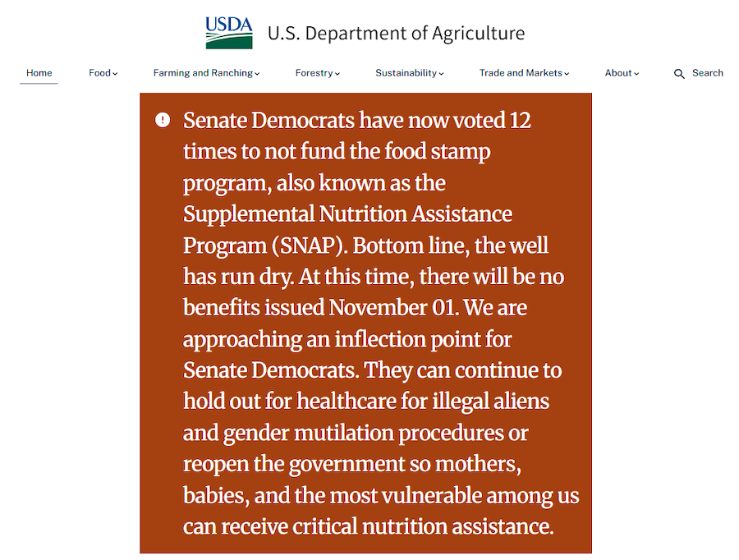Open the About menu
Image resolution: width=739 pixels, height=560 pixels.
coord(618,73)
